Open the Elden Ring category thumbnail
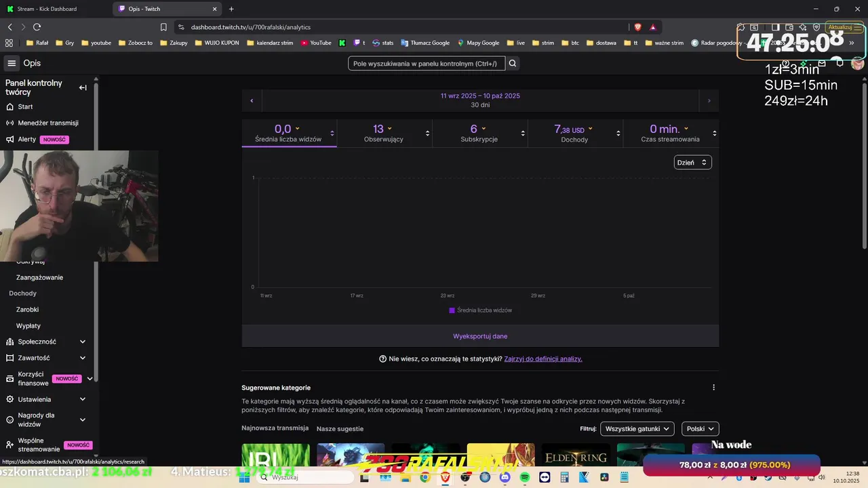Screen dimensions: 868x488 (576, 455)
